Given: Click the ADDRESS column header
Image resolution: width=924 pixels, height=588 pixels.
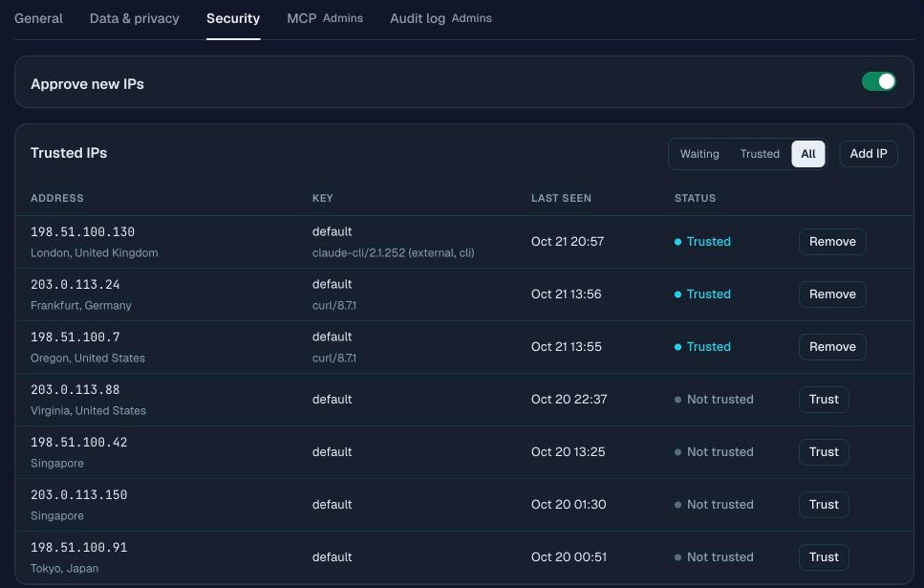Looking at the screenshot, I should pyautogui.click(x=57, y=198).
